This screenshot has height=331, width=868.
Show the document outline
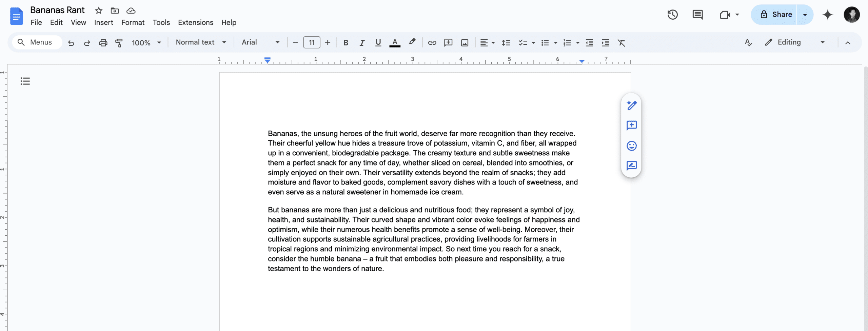[x=25, y=81]
